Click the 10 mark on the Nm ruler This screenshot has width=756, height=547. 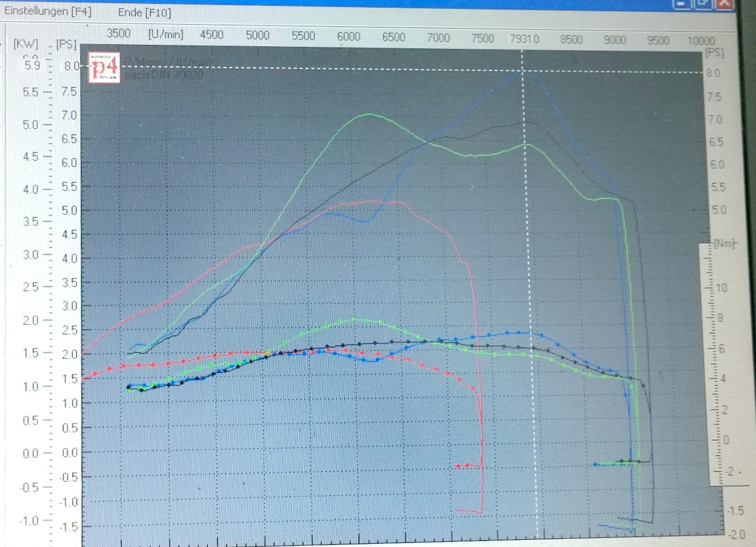point(721,288)
